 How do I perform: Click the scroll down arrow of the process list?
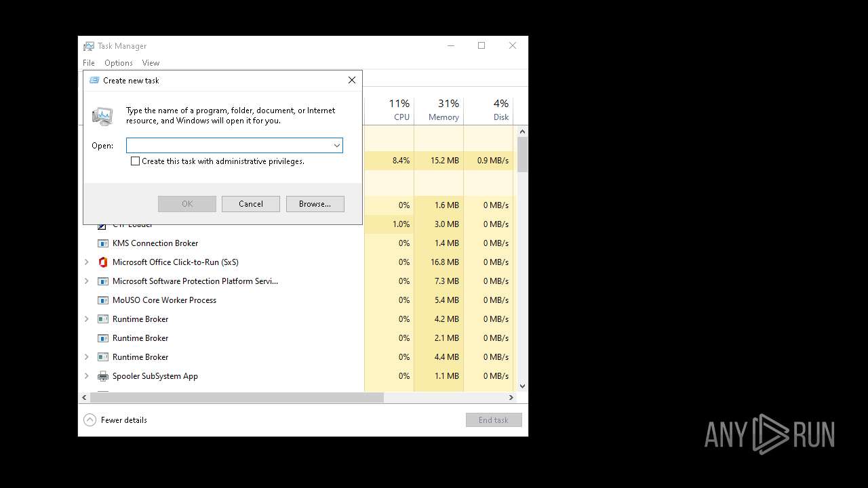coord(522,386)
